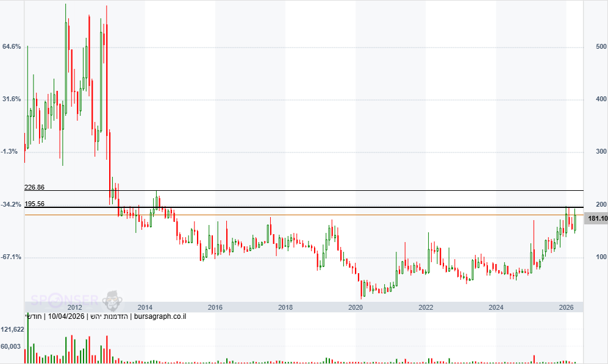608x364 pixels.
Task: Click the 2012 year marker on timeline
Action: tap(74, 307)
